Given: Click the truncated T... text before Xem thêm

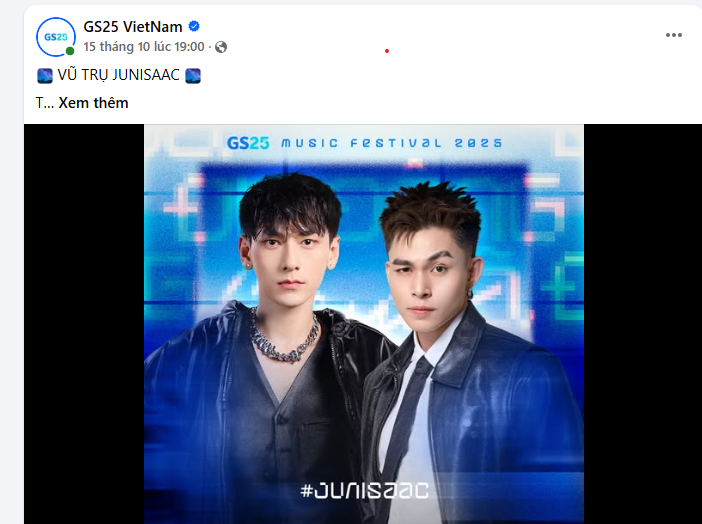Looking at the screenshot, I should point(45,103).
